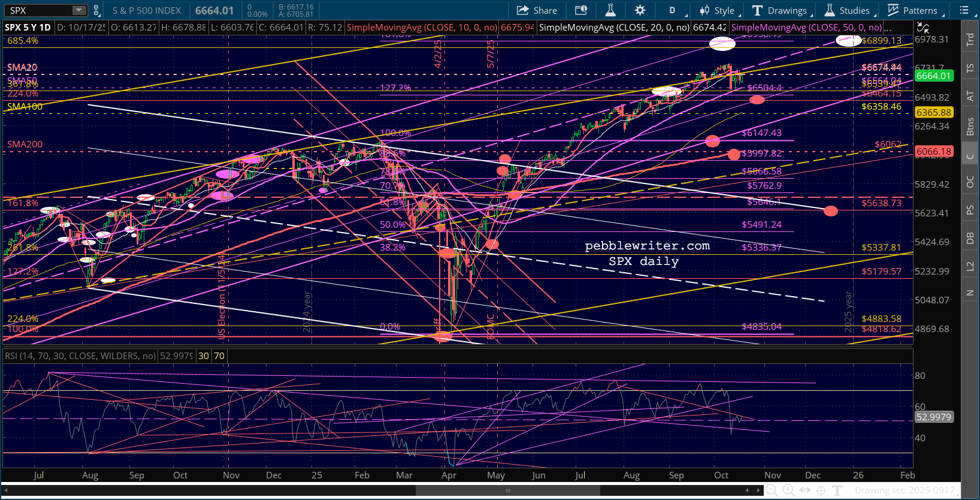The height and width of the screenshot is (500, 980).
Task: Toggle the AT side panel tab
Action: pyautogui.click(x=970, y=96)
